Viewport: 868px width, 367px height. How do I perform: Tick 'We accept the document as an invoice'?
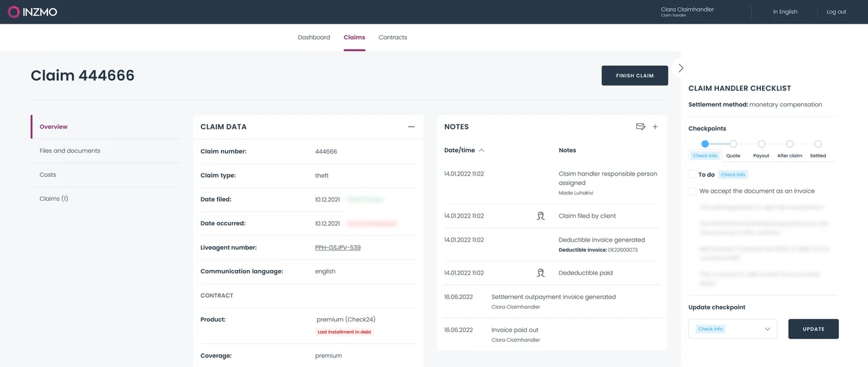(692, 191)
